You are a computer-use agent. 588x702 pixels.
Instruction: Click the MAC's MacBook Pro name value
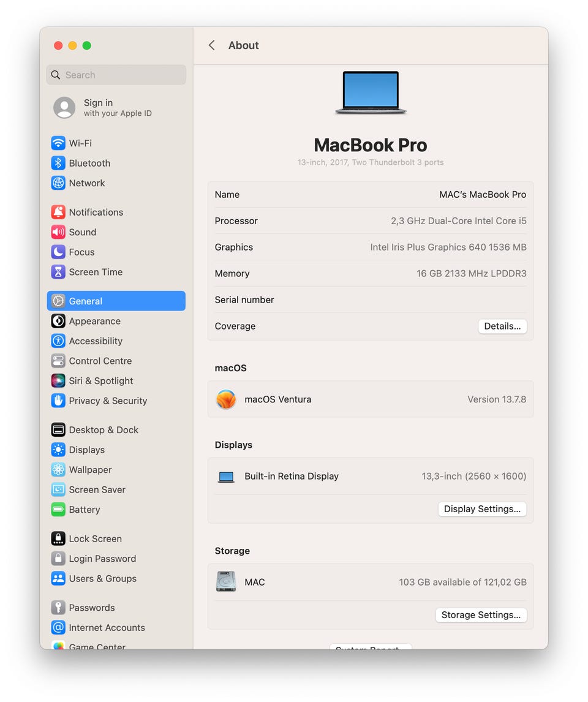click(x=483, y=195)
